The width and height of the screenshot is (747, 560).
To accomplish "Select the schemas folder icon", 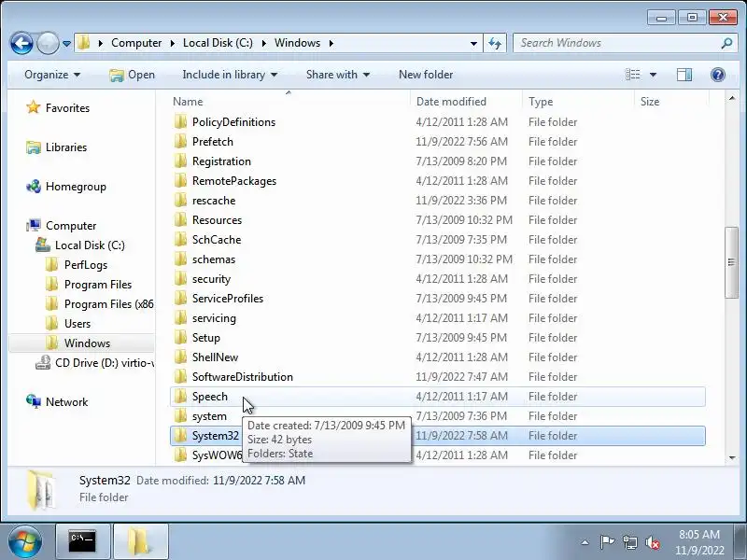I will 180,259.
